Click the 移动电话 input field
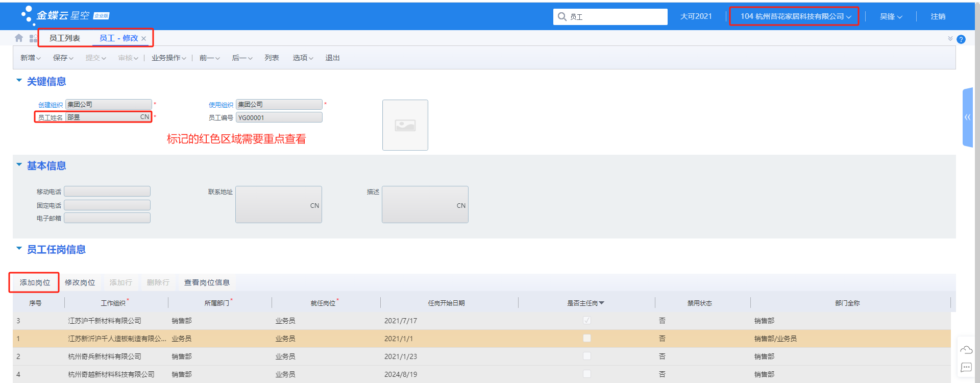This screenshot has width=980, height=383. pos(107,192)
